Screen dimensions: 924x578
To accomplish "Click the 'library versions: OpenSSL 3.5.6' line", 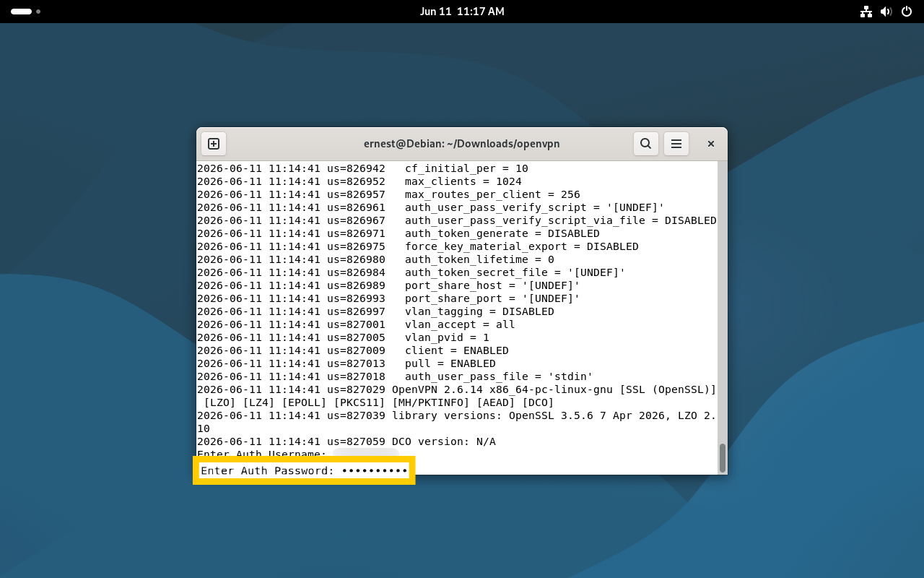I will [457, 415].
